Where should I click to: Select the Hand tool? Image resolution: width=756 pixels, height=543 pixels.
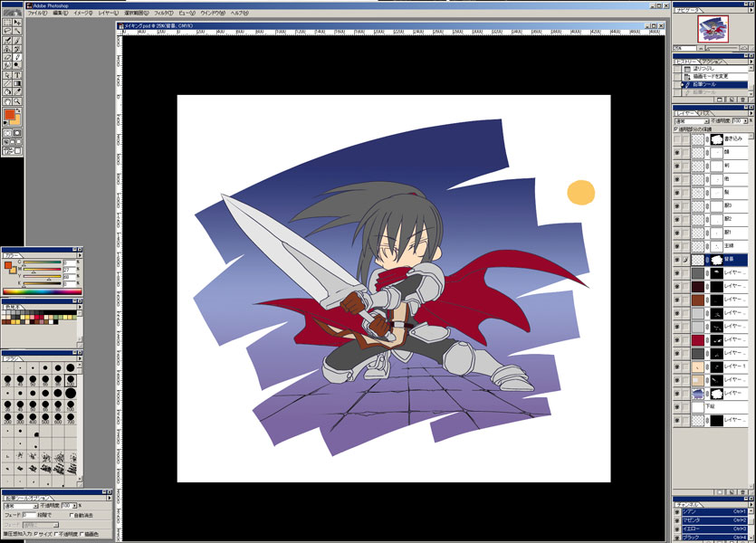click(7, 100)
